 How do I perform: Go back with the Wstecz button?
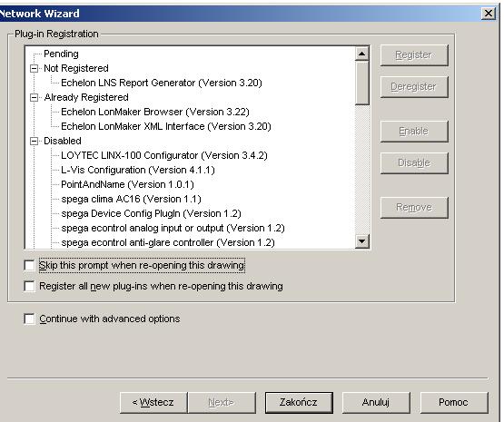click(x=153, y=402)
